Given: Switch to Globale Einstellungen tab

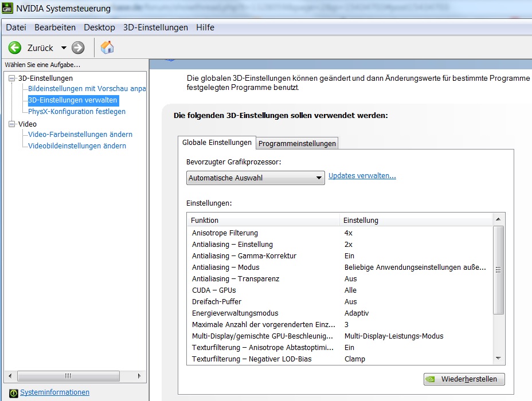Looking at the screenshot, I should [217, 143].
